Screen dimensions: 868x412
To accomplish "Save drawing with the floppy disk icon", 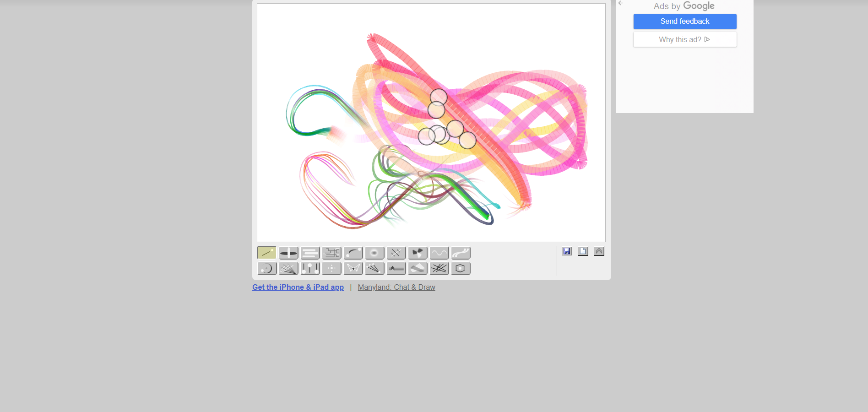I will click(567, 251).
